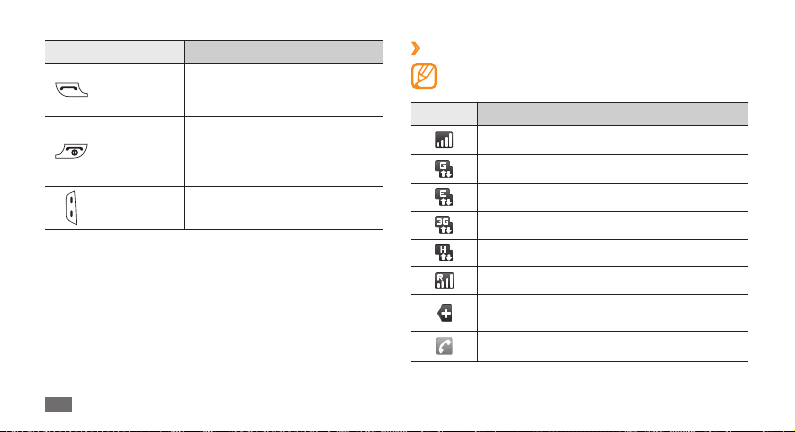This screenshot has width=795, height=432.
Task: Click the description cell beside signal strength icon
Action: pos(612,140)
